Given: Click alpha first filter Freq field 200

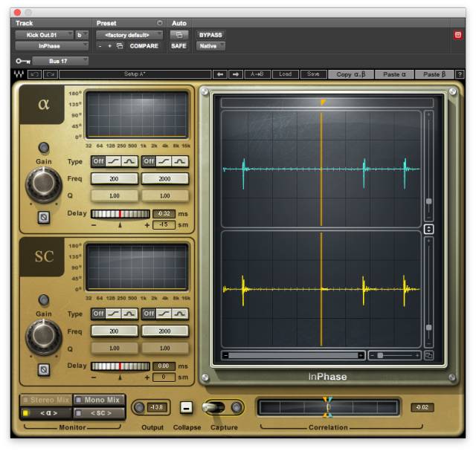Looking at the screenshot, I should coord(114,178).
